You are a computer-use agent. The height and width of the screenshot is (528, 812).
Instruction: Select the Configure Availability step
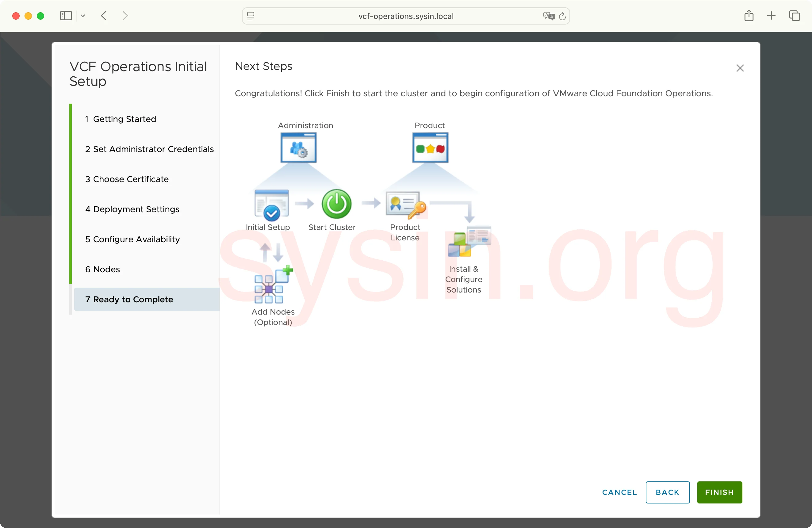point(132,239)
